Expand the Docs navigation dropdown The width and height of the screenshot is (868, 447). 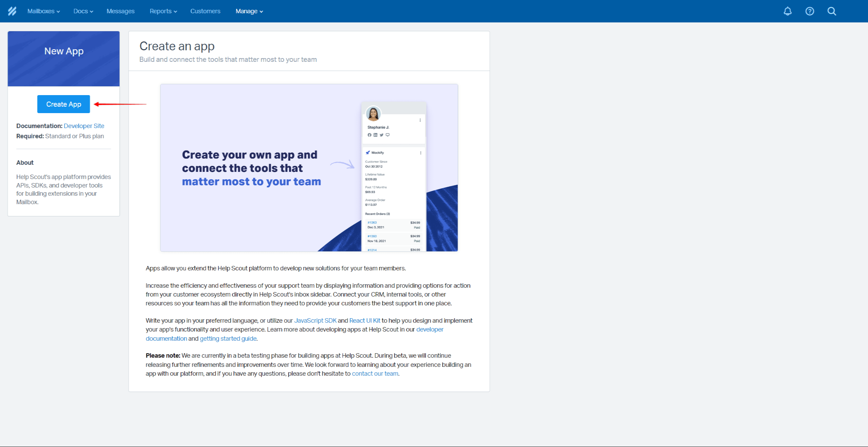coord(83,11)
